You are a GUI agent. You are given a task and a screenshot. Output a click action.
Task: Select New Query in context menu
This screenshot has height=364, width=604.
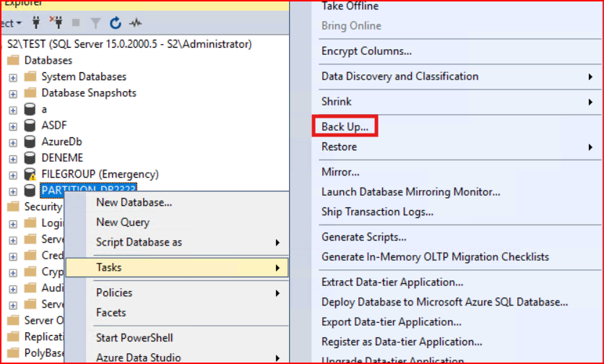(x=123, y=222)
